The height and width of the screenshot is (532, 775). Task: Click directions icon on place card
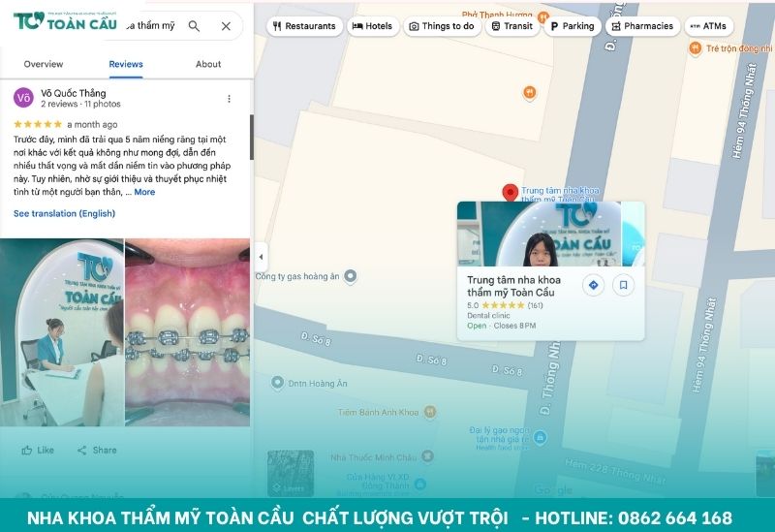593,285
